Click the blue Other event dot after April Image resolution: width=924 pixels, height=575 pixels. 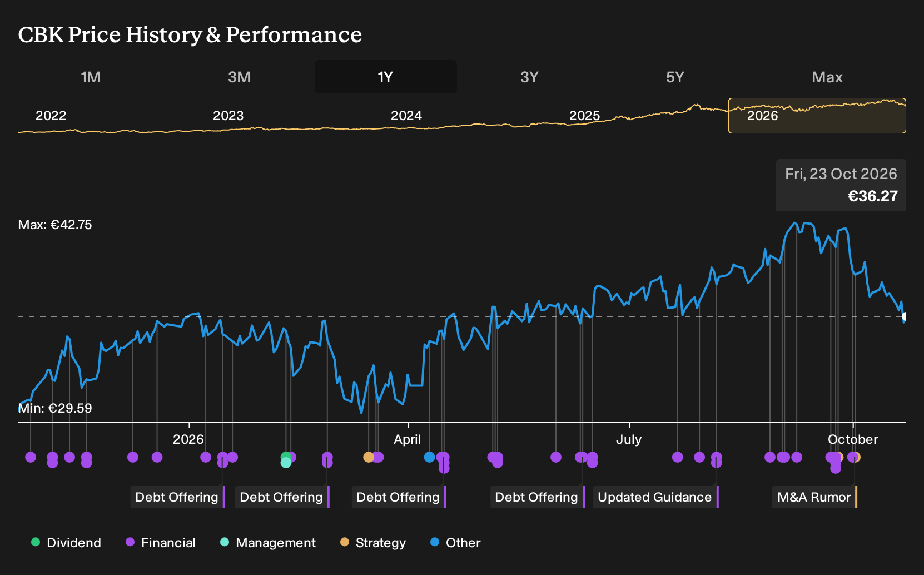(x=429, y=457)
